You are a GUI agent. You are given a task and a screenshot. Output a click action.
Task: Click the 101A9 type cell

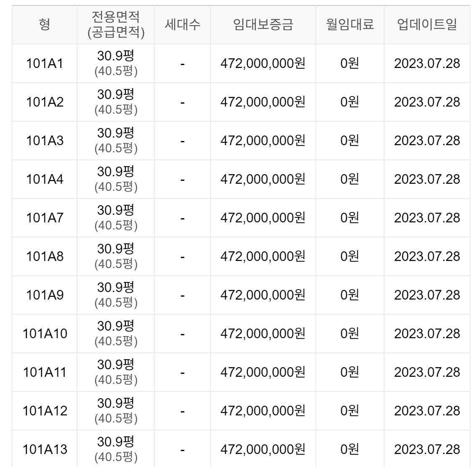[x=44, y=295]
